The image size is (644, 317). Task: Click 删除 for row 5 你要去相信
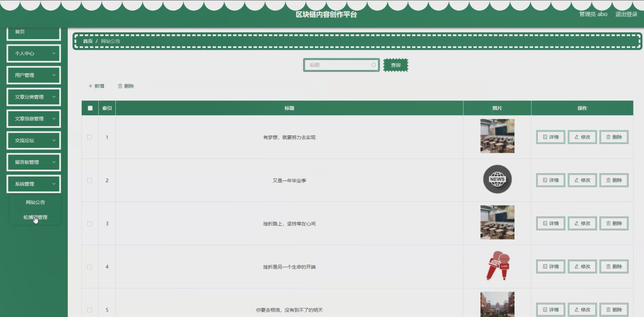[x=614, y=310]
